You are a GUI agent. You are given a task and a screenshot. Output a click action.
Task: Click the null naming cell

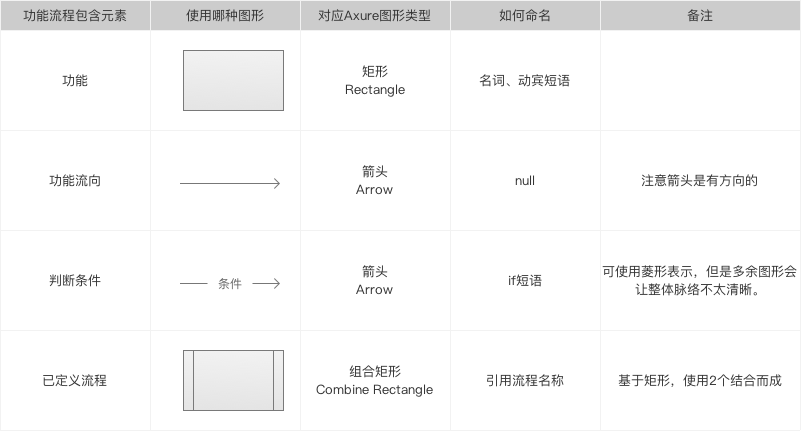click(x=525, y=181)
